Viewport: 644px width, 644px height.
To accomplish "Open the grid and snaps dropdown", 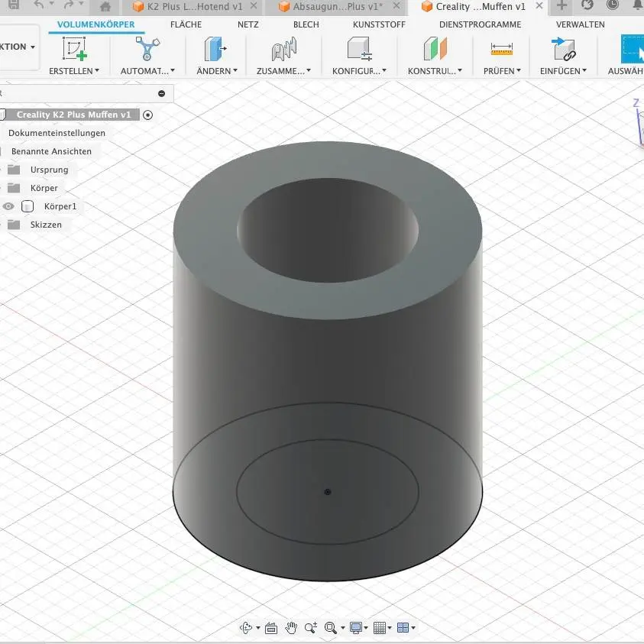I will coord(383,628).
